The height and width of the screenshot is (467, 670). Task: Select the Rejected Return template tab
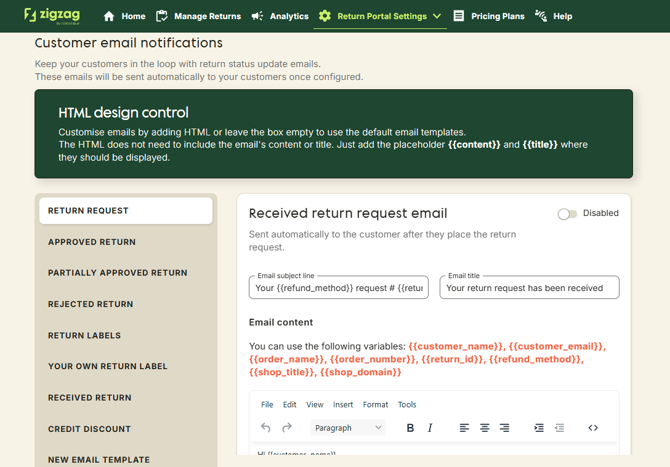(126, 304)
